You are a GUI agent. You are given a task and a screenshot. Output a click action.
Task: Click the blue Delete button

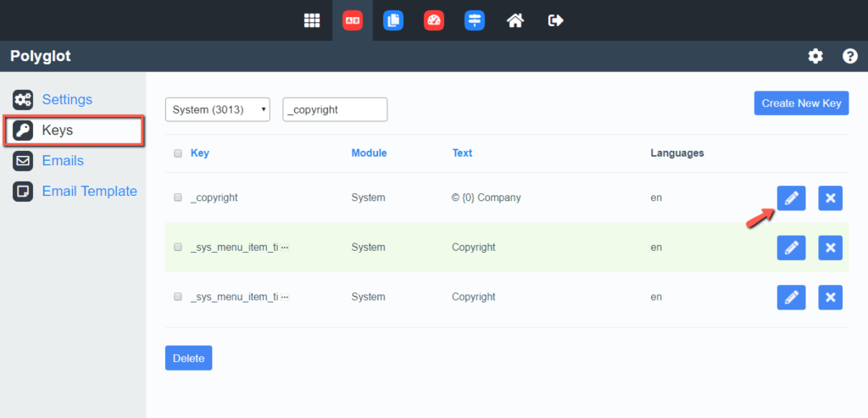(x=188, y=358)
